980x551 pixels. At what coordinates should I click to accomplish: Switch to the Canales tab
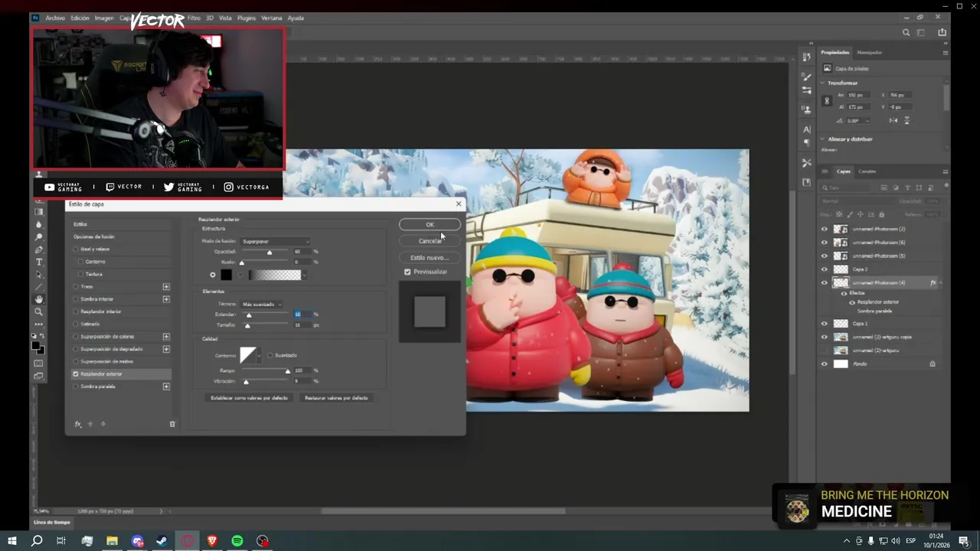click(867, 171)
